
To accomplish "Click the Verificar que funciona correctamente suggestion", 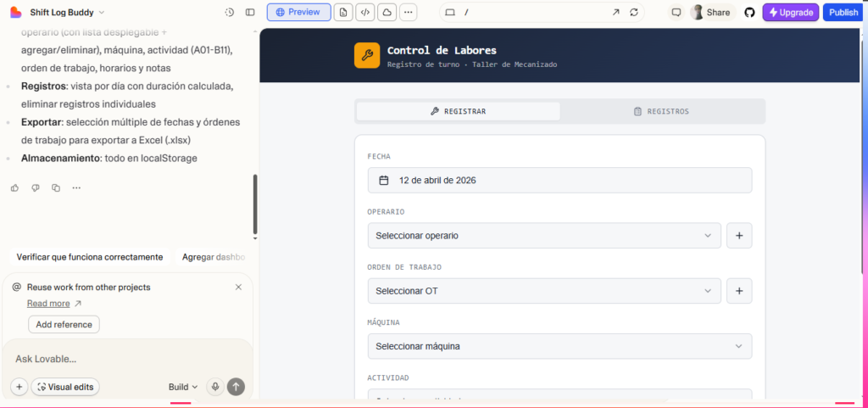I will 90,257.
